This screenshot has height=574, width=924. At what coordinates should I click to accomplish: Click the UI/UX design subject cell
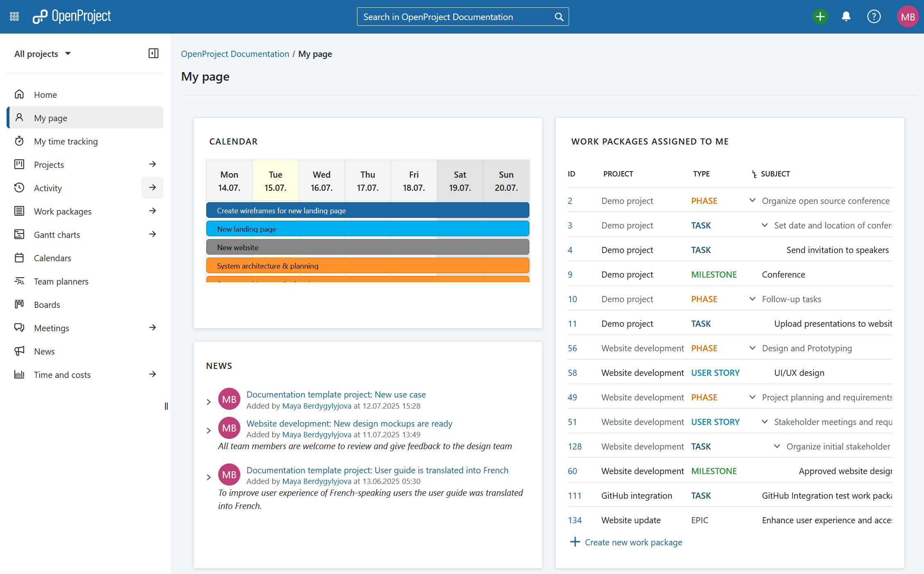[799, 373]
